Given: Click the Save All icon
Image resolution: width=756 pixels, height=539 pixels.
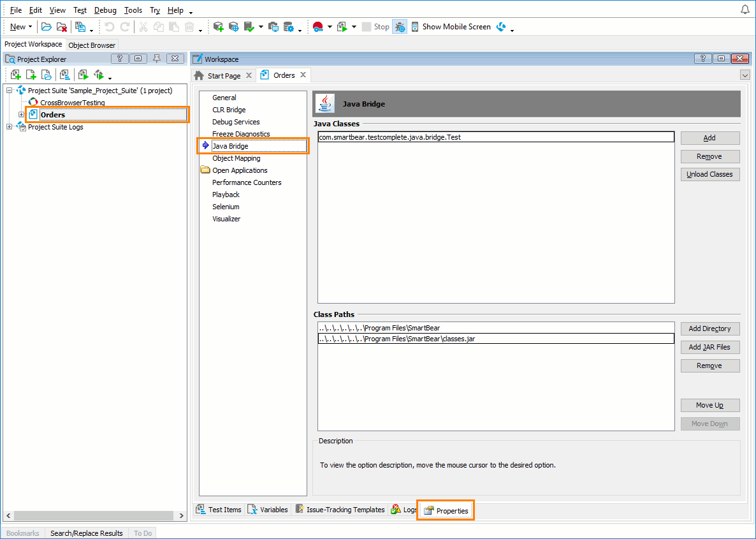Looking at the screenshot, I should (80, 27).
